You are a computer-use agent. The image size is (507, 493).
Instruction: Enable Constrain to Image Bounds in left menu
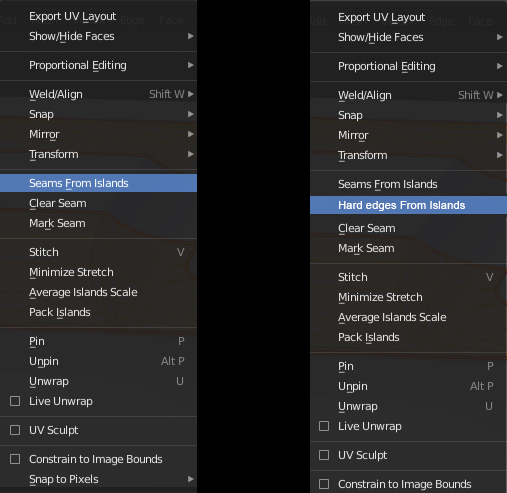point(15,459)
